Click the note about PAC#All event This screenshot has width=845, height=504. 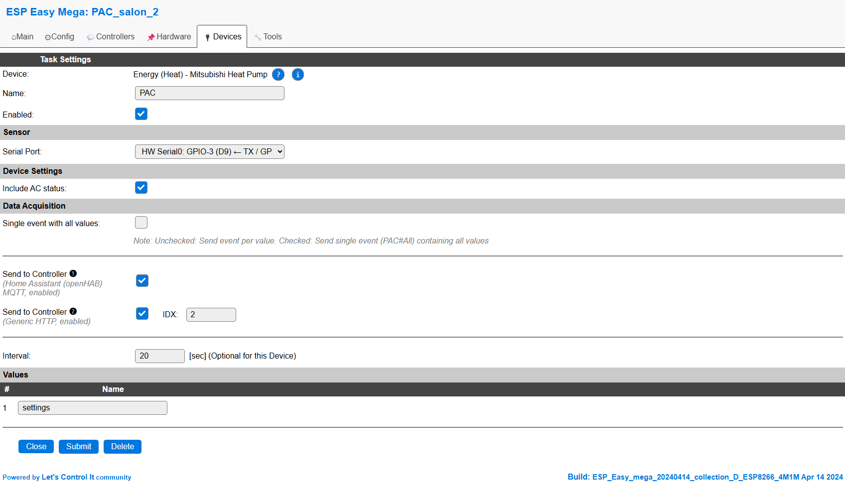pyautogui.click(x=311, y=241)
